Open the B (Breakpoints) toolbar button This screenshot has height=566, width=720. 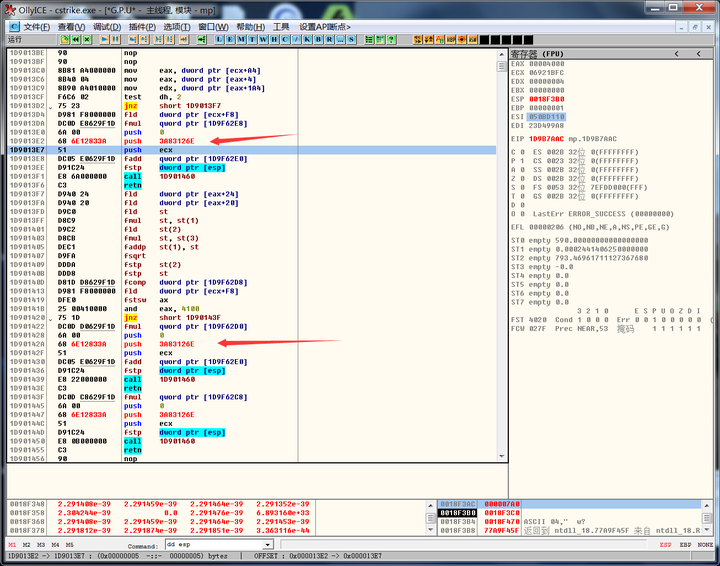[318, 39]
